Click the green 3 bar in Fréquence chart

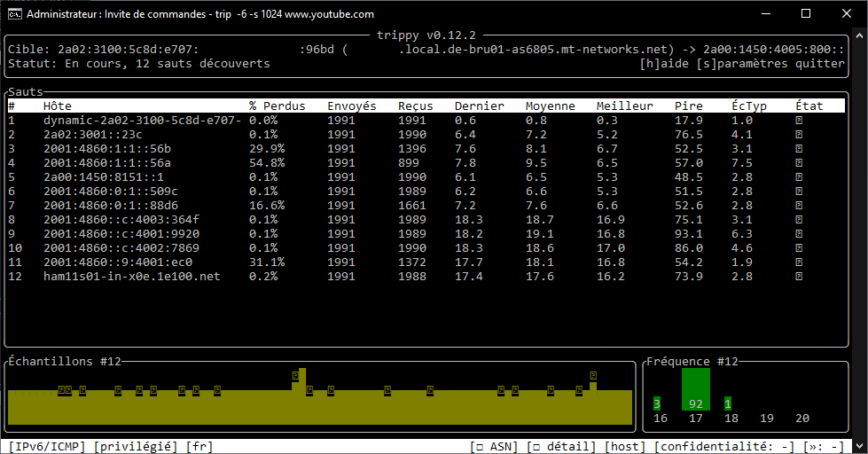[656, 403]
